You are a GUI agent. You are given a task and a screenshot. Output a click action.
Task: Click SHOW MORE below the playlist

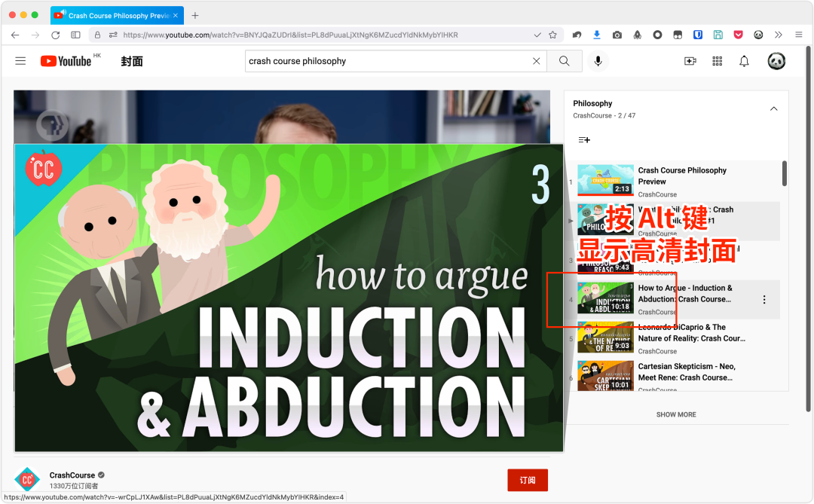click(x=676, y=414)
